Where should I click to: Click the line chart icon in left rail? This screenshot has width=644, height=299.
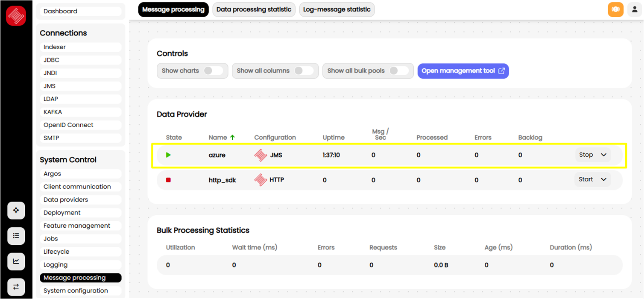[16, 261]
